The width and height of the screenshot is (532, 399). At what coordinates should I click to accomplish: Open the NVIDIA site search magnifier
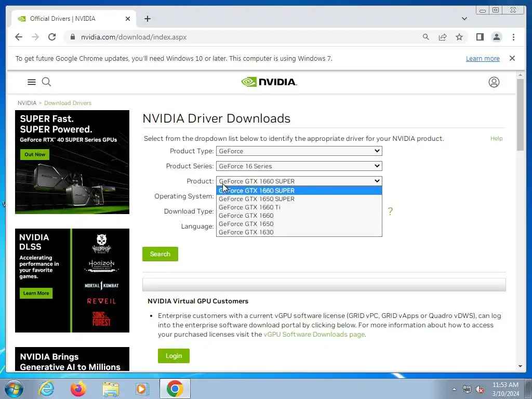point(46,82)
